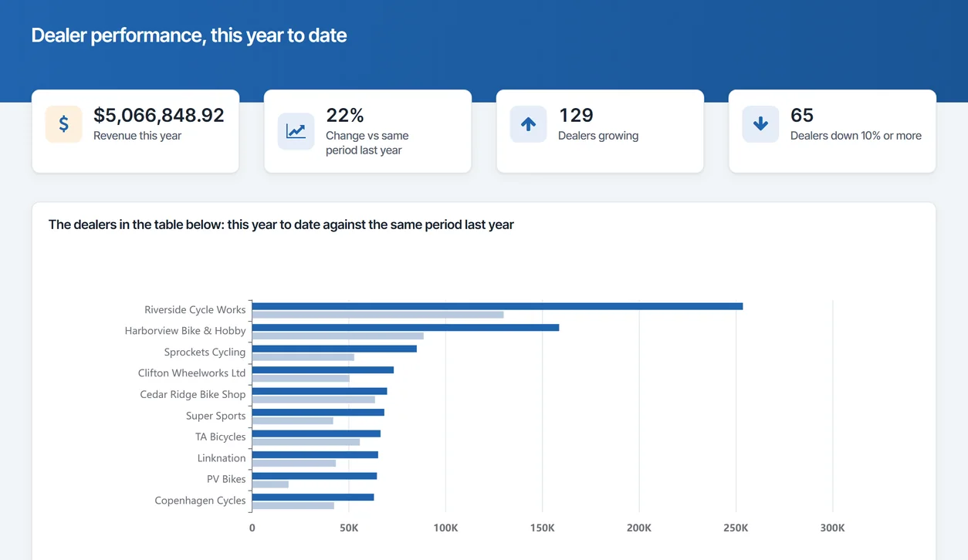Click the 200K axis tick label
Viewport: 968px width, 560px height.
639,528
